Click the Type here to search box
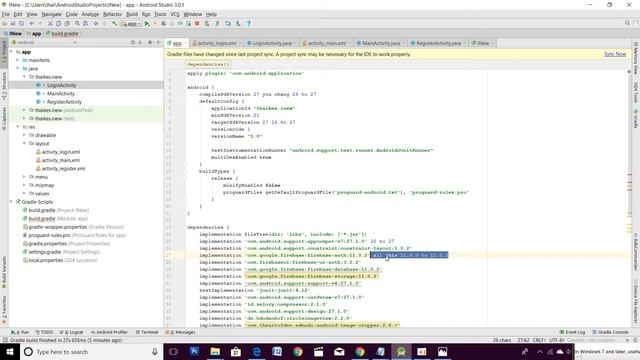 point(91,351)
